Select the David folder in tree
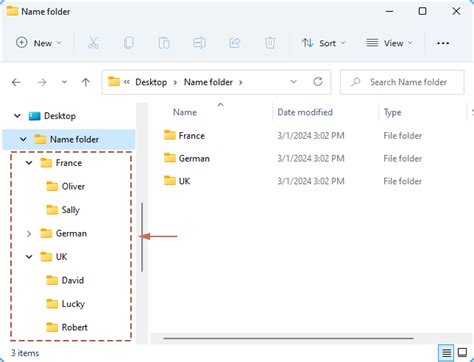The width and height of the screenshot is (474, 362). pyautogui.click(x=73, y=280)
